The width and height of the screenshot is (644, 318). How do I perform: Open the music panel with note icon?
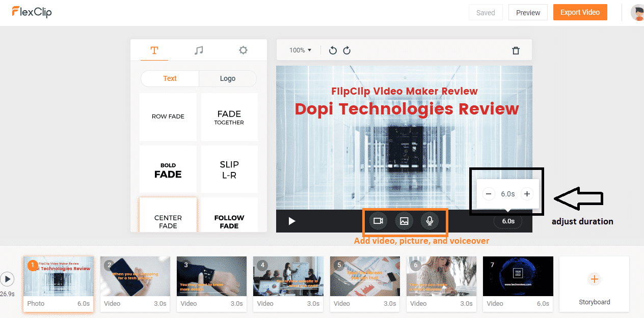point(199,50)
